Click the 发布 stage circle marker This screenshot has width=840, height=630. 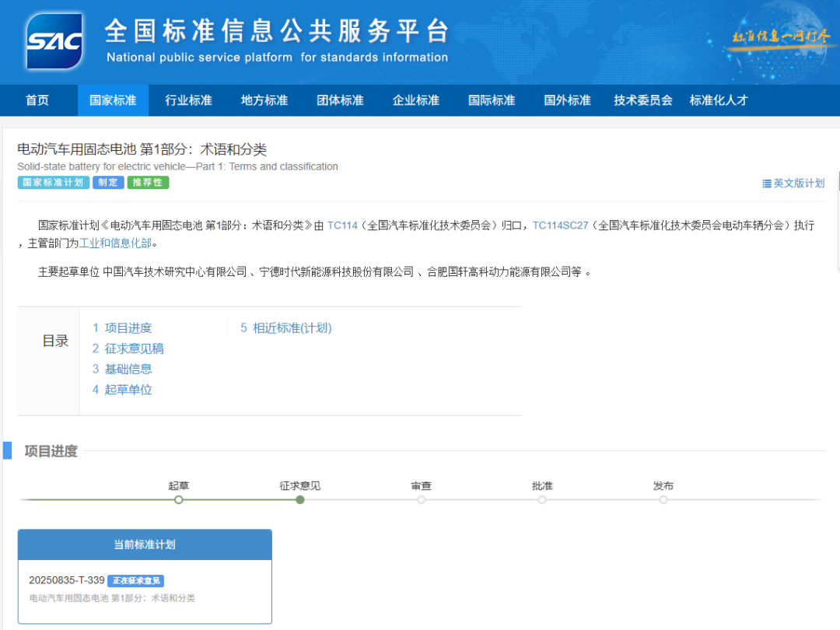pyautogui.click(x=663, y=499)
